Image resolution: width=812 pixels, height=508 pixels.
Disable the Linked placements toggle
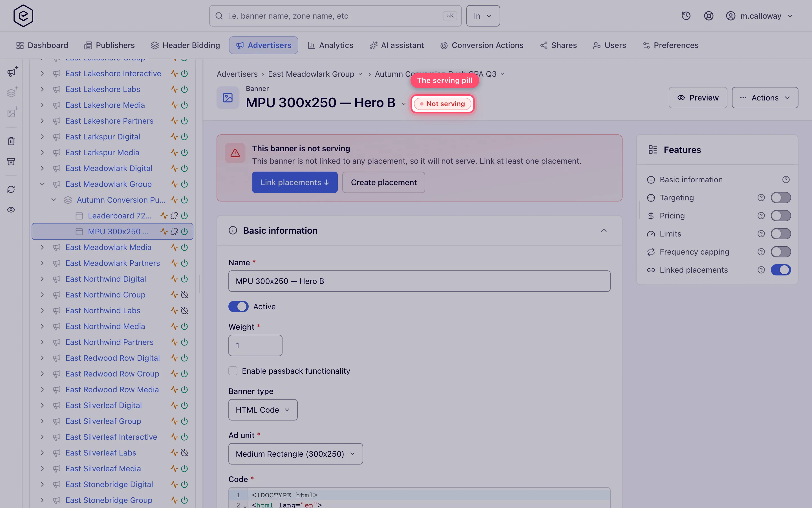tap(780, 270)
